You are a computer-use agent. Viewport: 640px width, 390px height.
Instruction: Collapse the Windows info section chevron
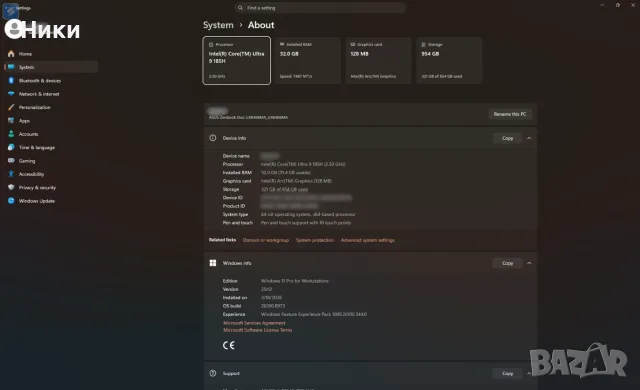pyautogui.click(x=529, y=263)
